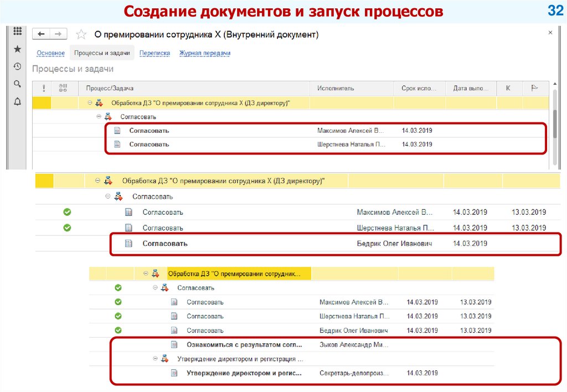Click executor Зыков Александр Ми...
The height and width of the screenshot is (392, 567).
click(x=354, y=344)
